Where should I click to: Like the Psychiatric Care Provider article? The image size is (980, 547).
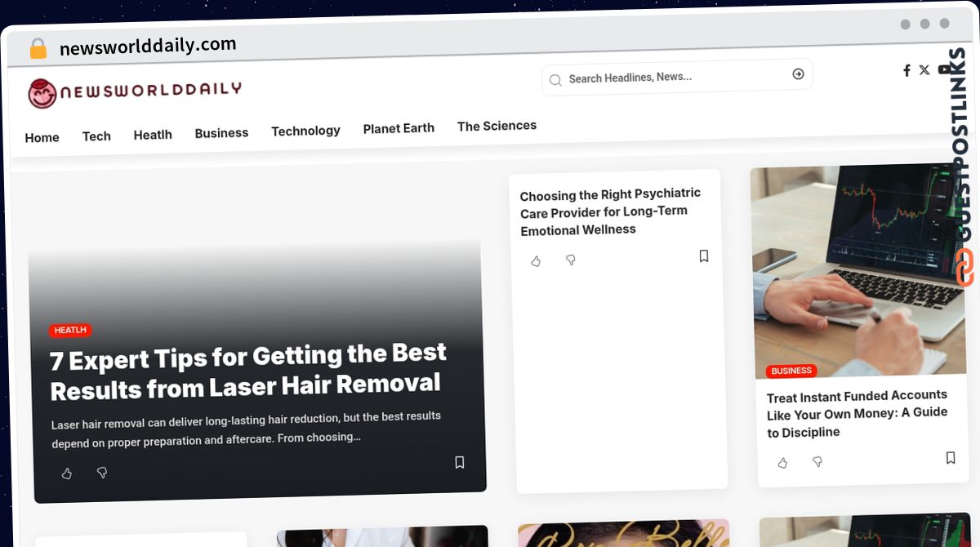tap(536, 261)
